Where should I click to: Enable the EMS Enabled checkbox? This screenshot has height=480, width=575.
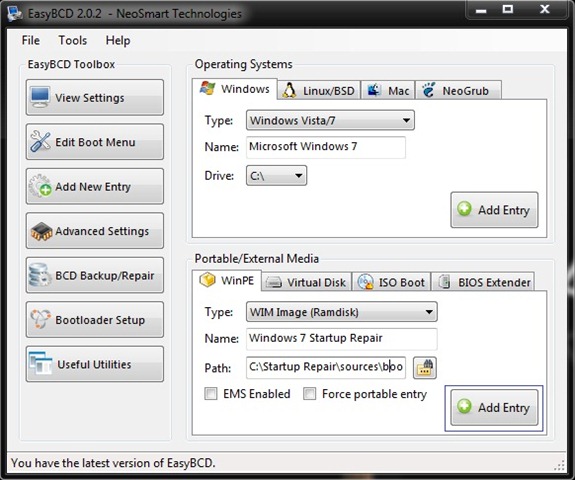click(211, 394)
